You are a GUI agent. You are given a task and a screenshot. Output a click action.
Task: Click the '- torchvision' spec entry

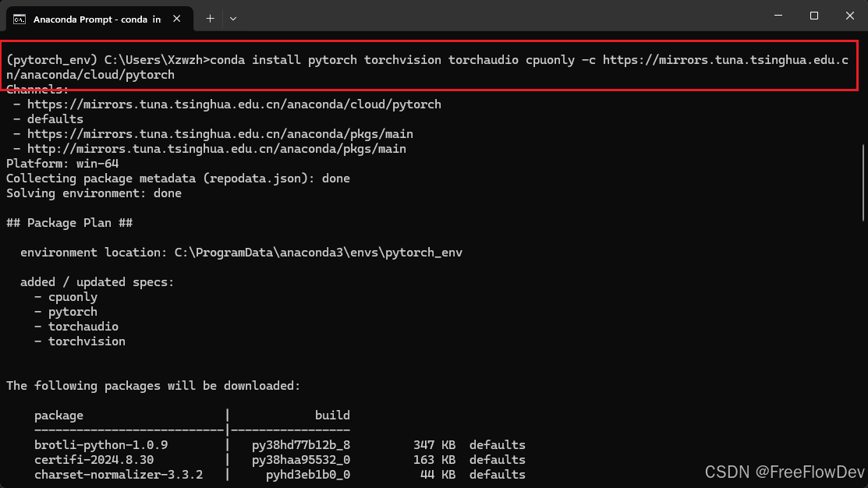80,341
